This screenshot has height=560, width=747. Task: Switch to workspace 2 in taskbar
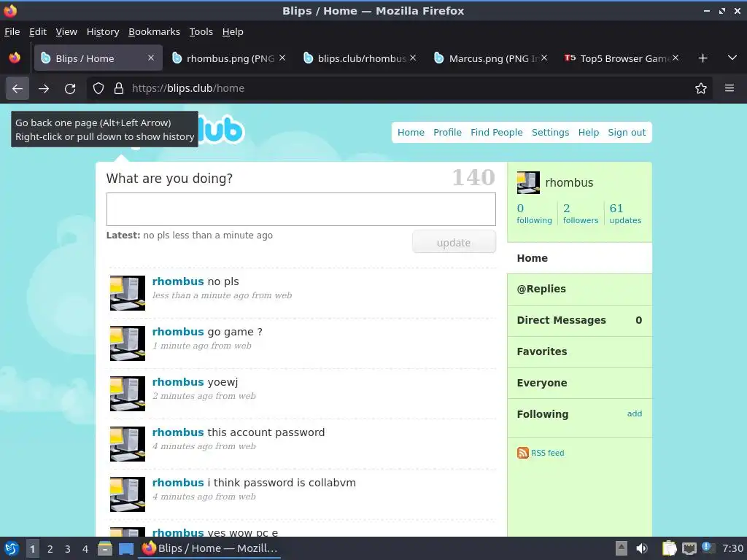[50, 549]
